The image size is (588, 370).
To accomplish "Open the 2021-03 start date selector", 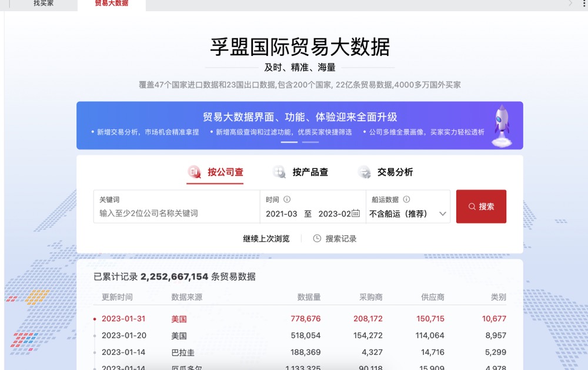I will click(281, 214).
